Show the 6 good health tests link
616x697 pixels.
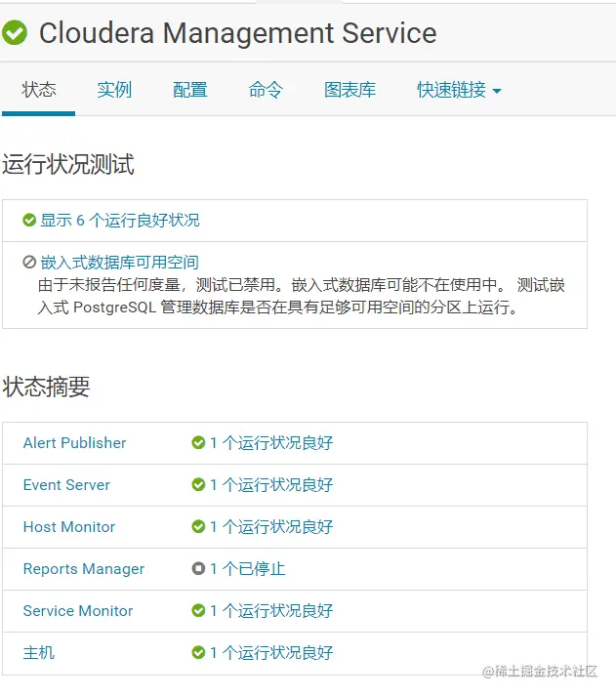[x=120, y=220]
